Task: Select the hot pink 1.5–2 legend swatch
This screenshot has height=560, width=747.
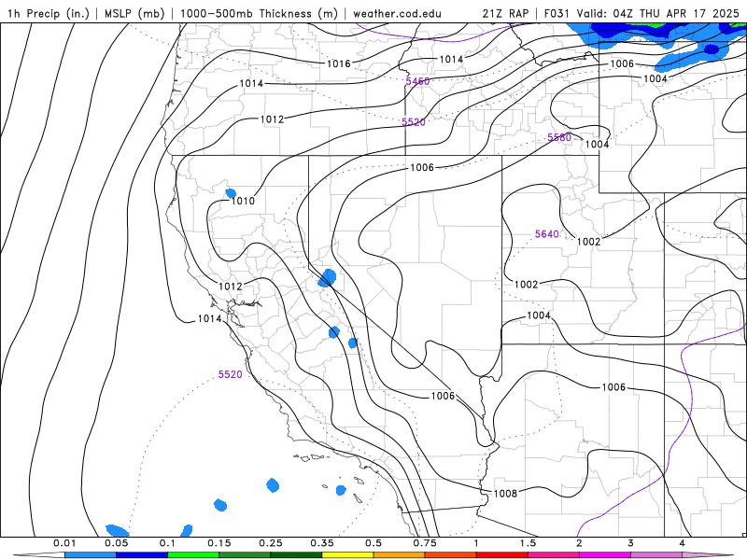Action: click(554, 555)
